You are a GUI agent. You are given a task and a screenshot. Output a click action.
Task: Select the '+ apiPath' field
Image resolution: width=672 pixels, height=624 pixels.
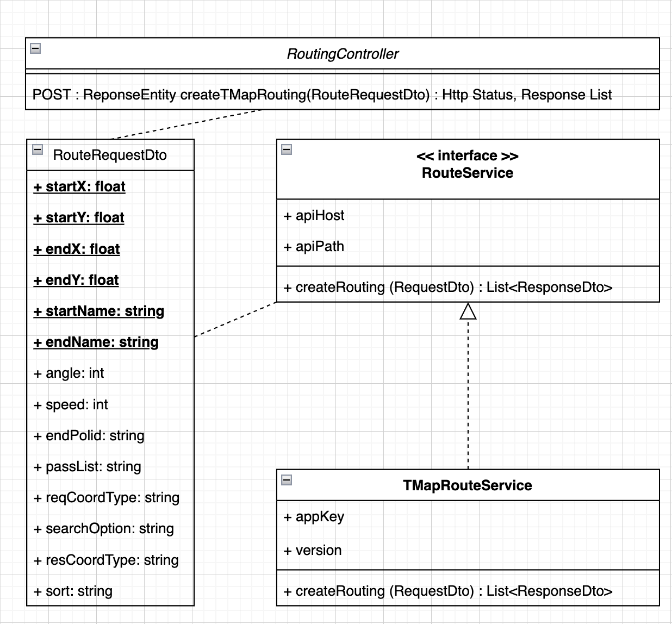coord(314,246)
